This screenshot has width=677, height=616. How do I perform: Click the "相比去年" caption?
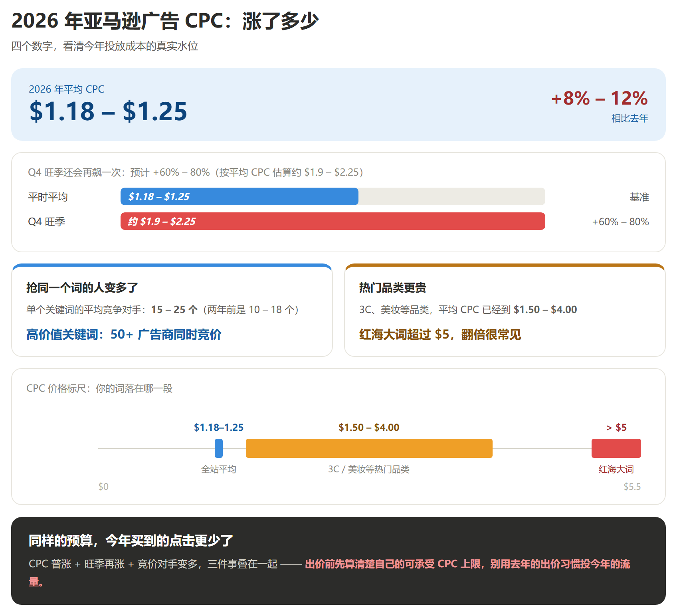click(629, 118)
